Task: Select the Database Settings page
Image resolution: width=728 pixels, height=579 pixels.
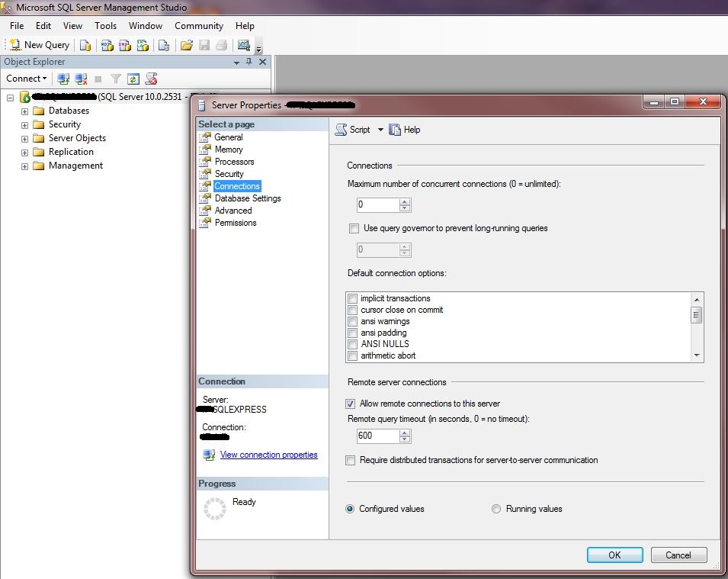Action: pos(248,198)
